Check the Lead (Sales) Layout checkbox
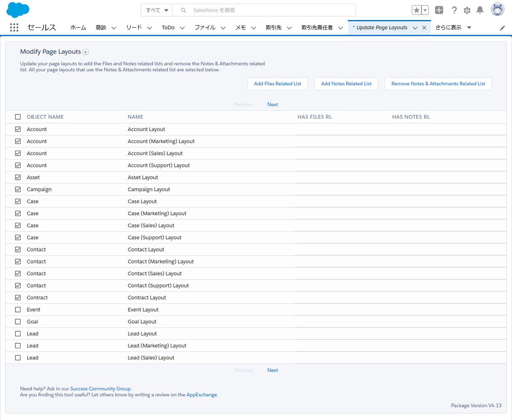Screen dimensions: 512x420 tap(17, 358)
